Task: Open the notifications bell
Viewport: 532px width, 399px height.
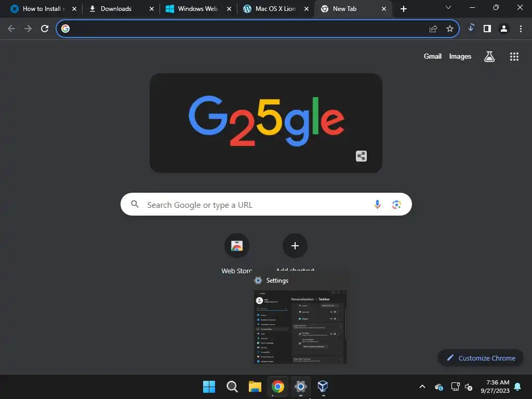Action: click(518, 387)
